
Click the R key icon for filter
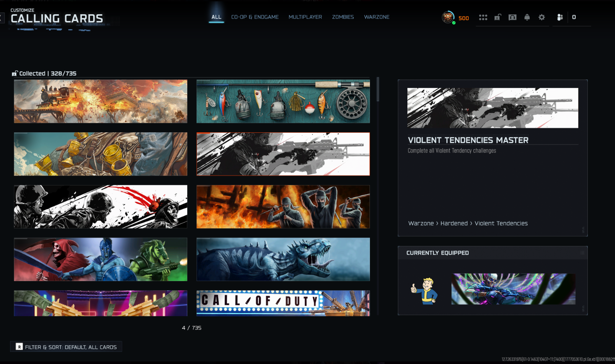tap(19, 346)
